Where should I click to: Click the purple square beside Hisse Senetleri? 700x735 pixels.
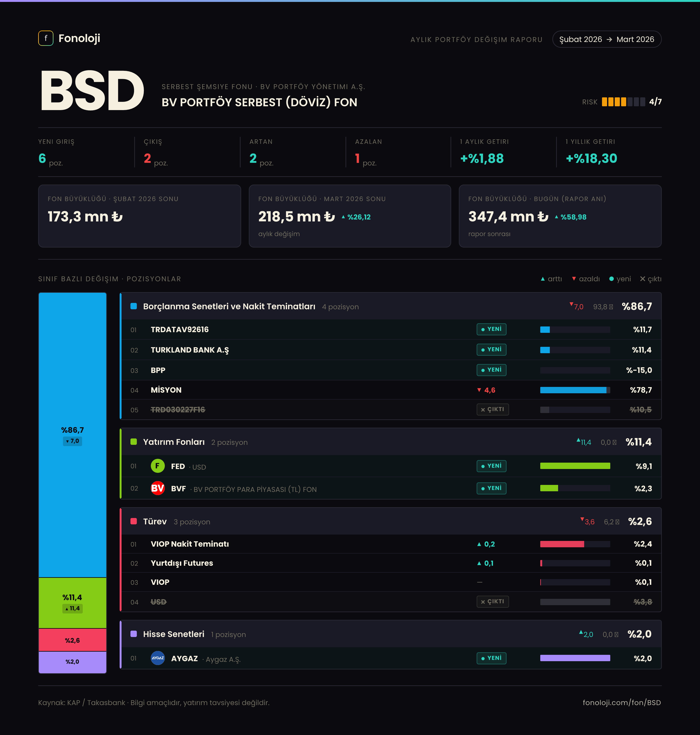tap(134, 634)
